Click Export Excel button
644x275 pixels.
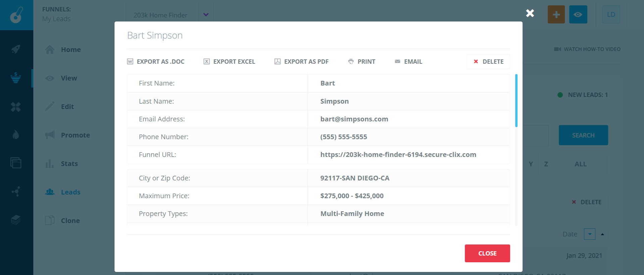229,62
